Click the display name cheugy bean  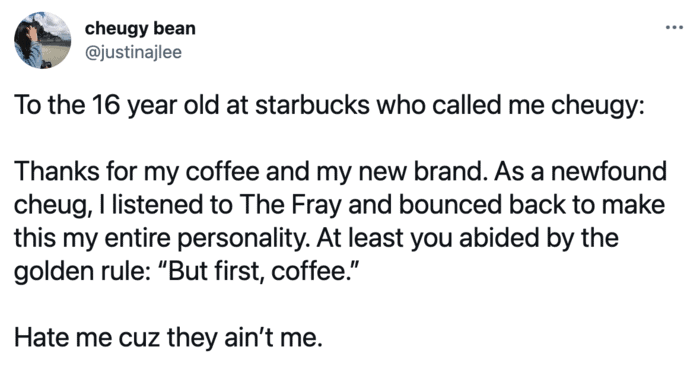(x=140, y=29)
